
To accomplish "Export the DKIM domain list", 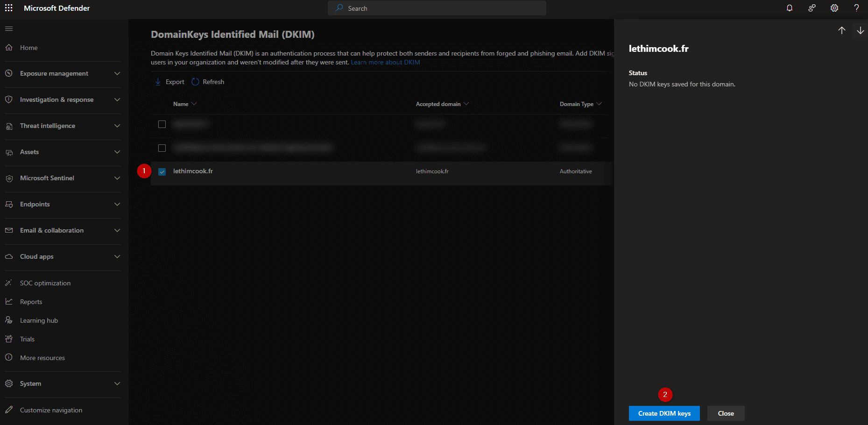I will (169, 82).
